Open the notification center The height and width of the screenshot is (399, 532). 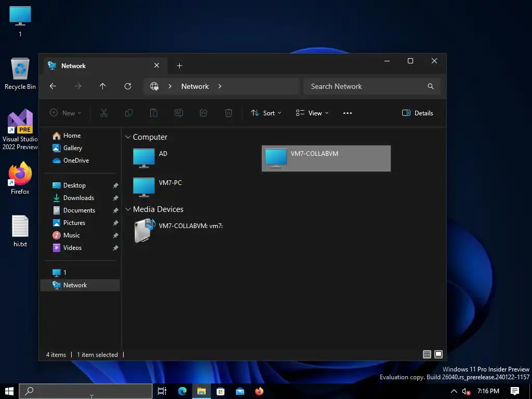point(515,391)
